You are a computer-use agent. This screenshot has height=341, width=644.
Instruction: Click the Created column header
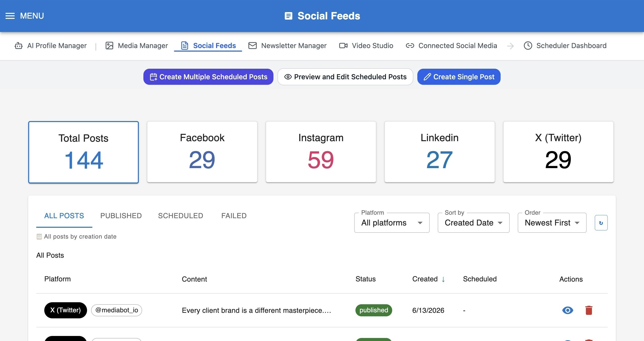pos(425,279)
